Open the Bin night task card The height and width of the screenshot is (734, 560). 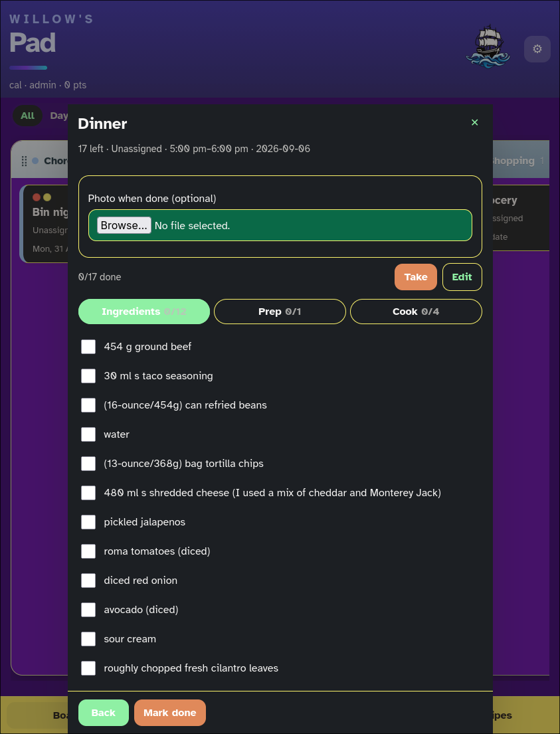pyautogui.click(x=44, y=223)
